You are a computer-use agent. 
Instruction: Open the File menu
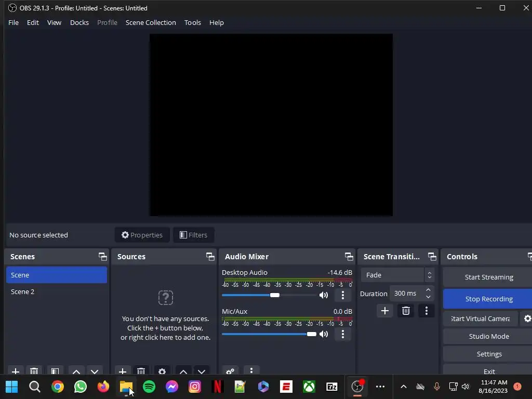coord(14,22)
